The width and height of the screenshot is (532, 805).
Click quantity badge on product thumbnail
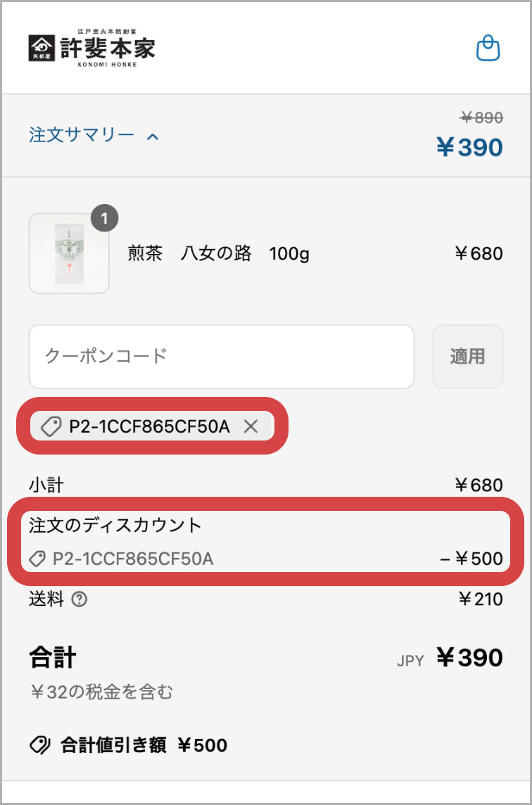coord(105,219)
